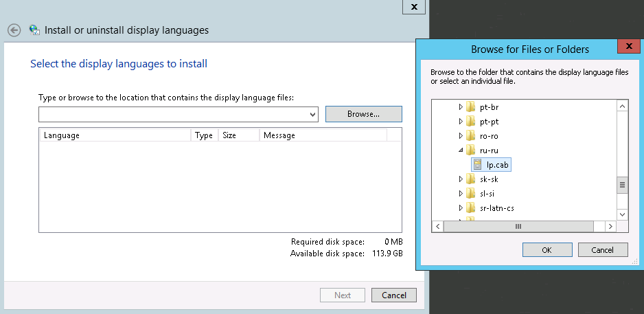
Task: Click the location path text field
Action: (x=173, y=114)
